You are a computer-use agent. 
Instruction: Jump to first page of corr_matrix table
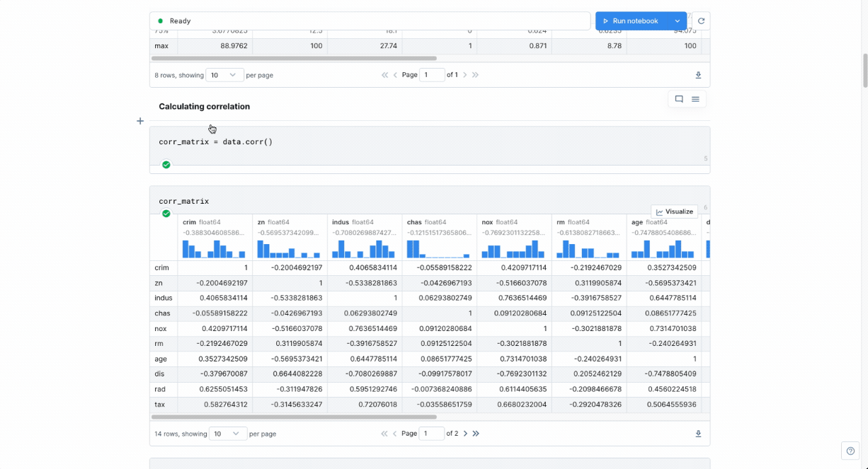385,434
